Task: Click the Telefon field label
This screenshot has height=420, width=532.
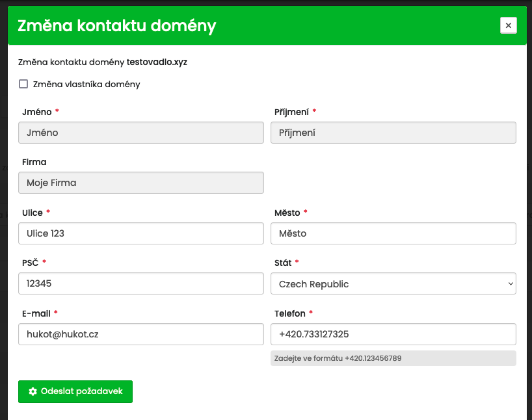Action: (x=290, y=313)
